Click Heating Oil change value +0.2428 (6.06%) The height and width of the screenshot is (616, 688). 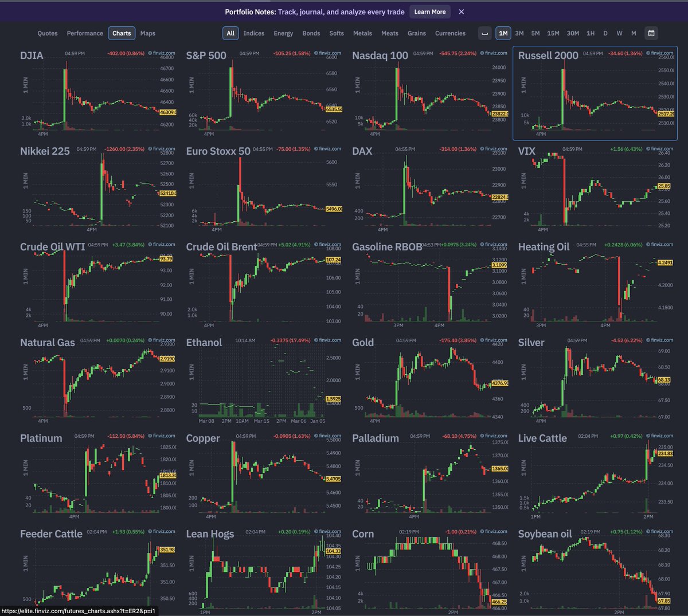coord(624,245)
